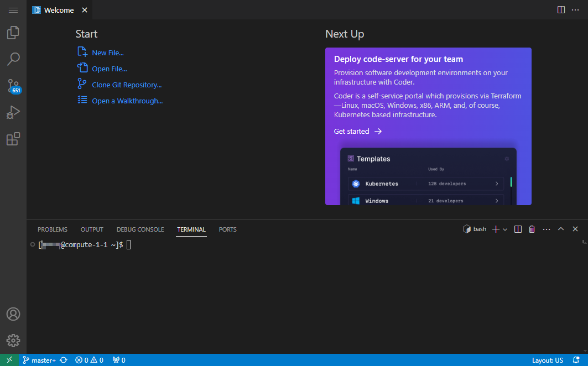Click Get started link in Coder card

coord(358,131)
